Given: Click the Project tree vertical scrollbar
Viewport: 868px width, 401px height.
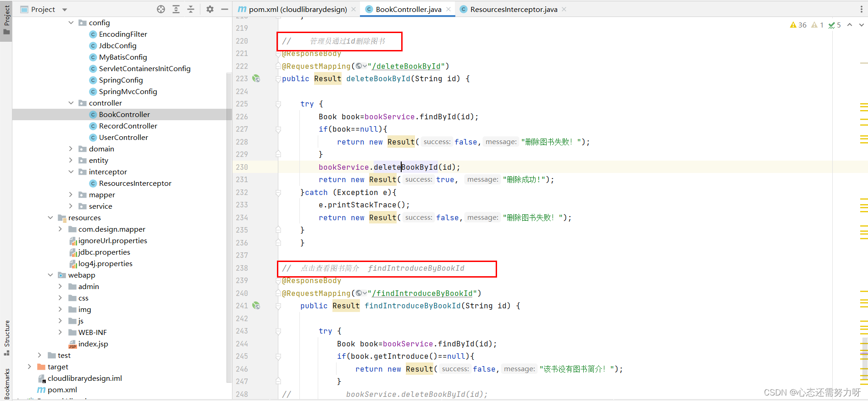Looking at the screenshot, I should coord(229,227).
